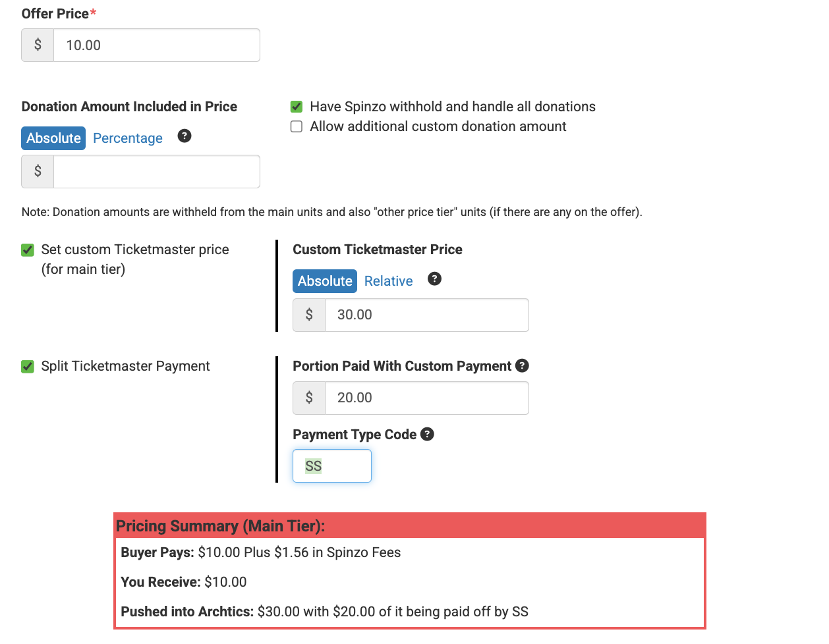The height and width of the screenshot is (644, 829).
Task: Uncheck Set custom Ticketmaster price
Action: (28, 250)
